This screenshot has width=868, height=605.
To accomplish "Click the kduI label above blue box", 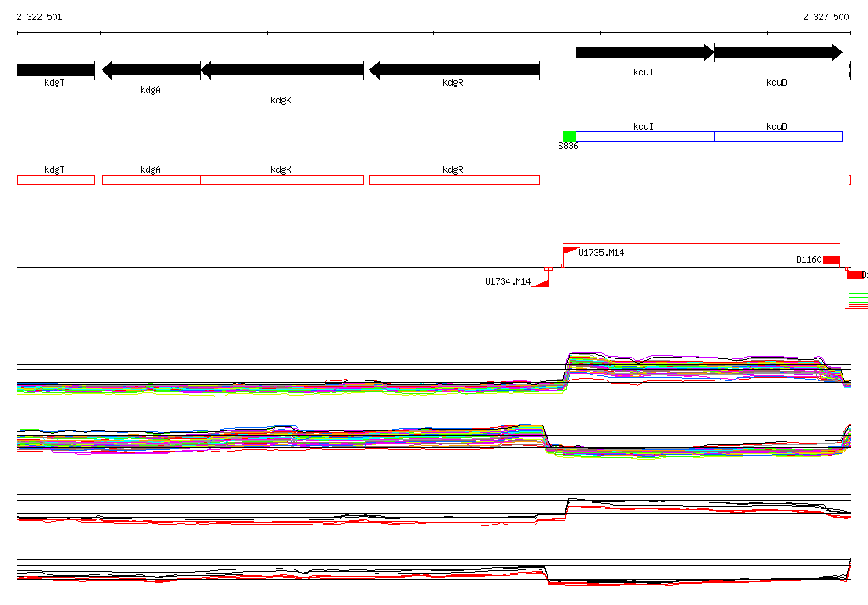I will [643, 126].
